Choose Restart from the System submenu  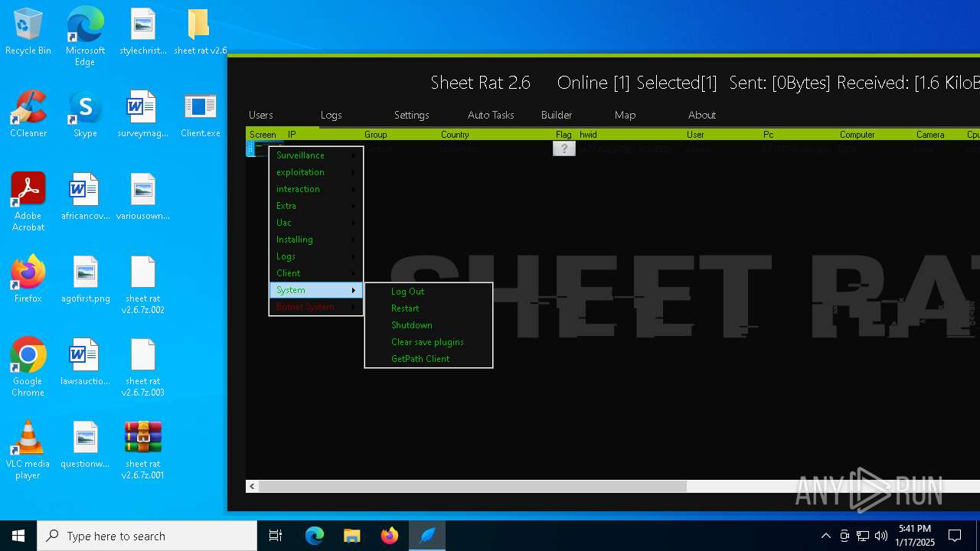429,308
